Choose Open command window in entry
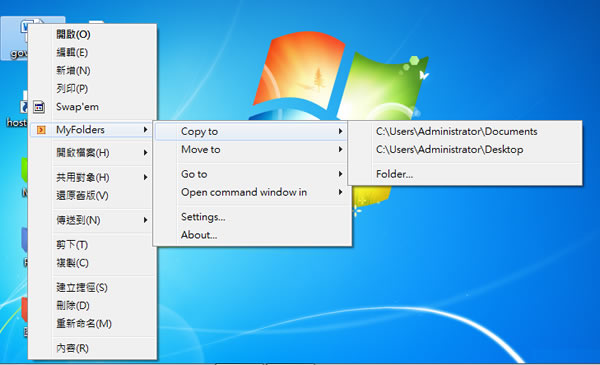The height and width of the screenshot is (365, 600). pyautogui.click(x=252, y=192)
